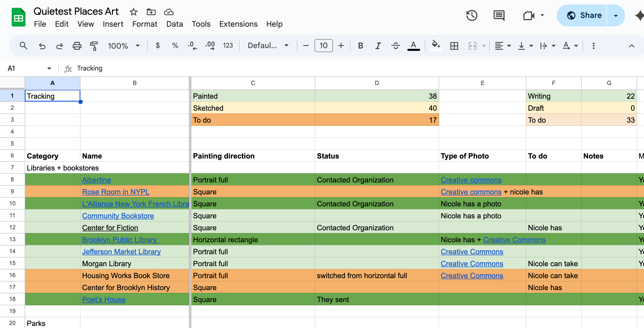Screen dimensions: 644x328
Task: Toggle italic formatting
Action: 378,46
